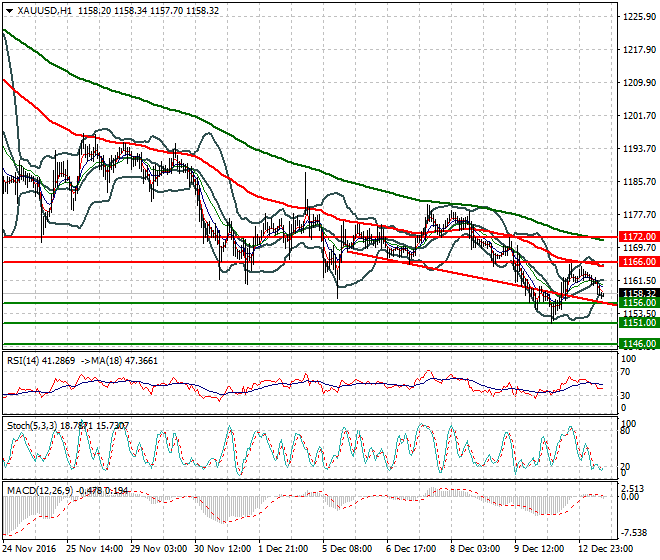Click the 1225.90 price scale value

pyautogui.click(x=639, y=16)
